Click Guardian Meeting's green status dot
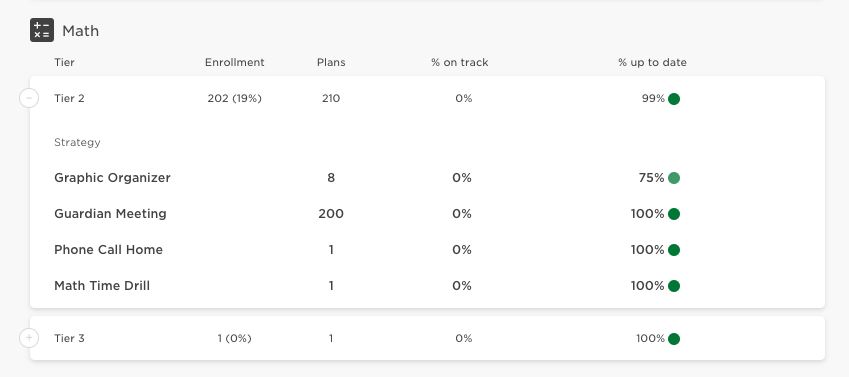This screenshot has height=377, width=849. 674,214
